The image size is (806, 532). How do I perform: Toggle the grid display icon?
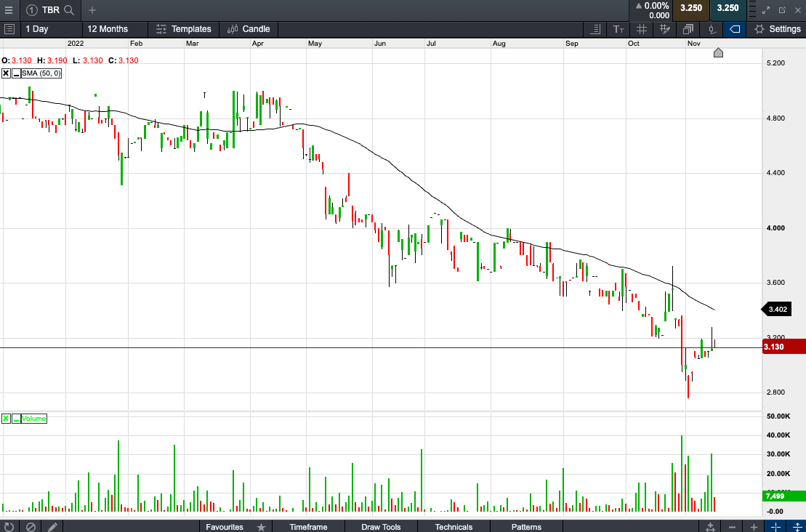[x=641, y=29]
